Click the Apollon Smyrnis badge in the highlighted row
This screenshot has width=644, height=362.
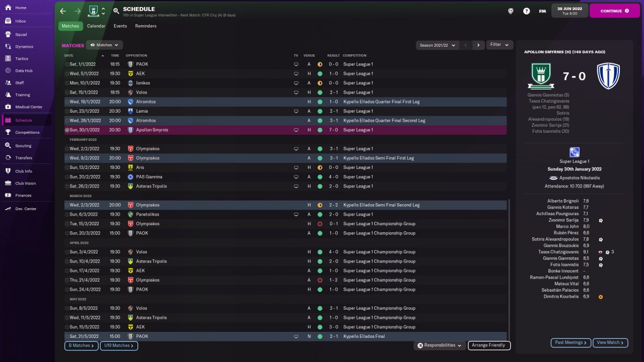coord(130,130)
